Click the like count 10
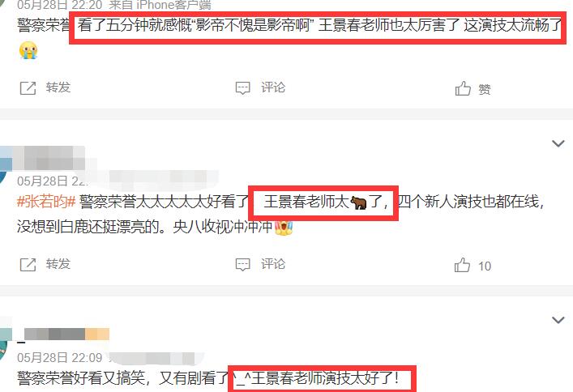 click(x=485, y=266)
